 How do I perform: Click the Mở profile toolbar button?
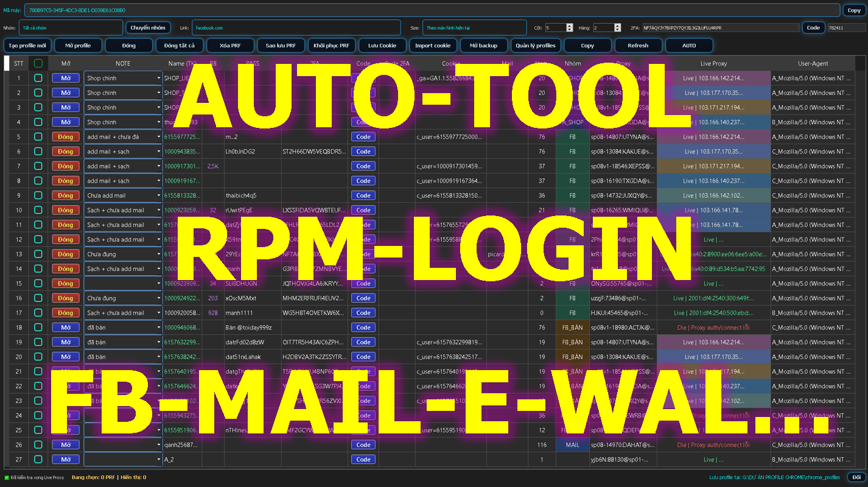(78, 46)
